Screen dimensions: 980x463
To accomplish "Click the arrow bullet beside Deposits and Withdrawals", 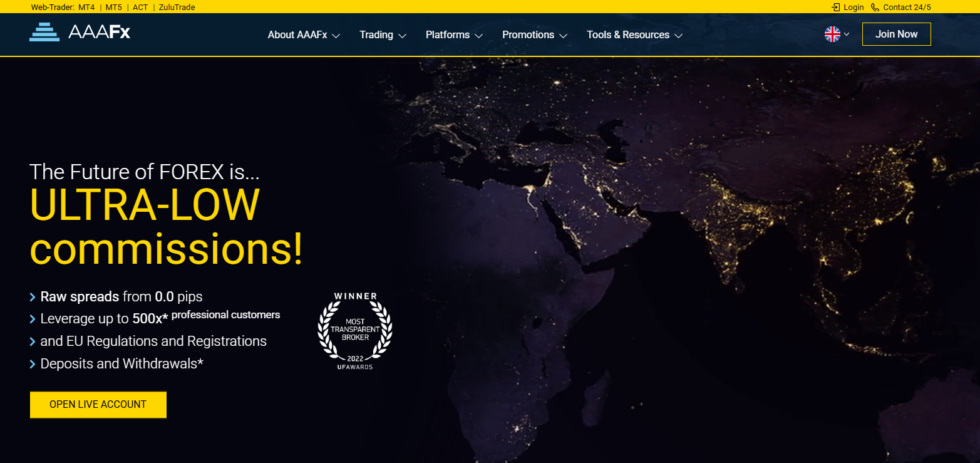I will (33, 364).
